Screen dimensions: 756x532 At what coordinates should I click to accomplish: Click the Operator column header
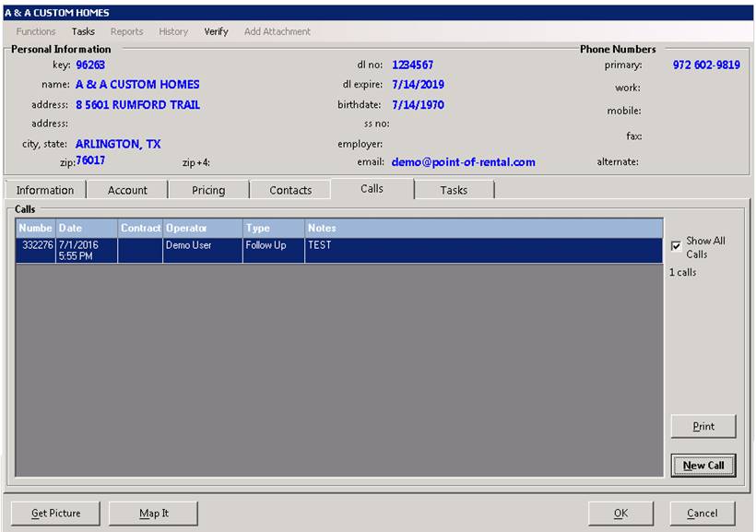203,228
